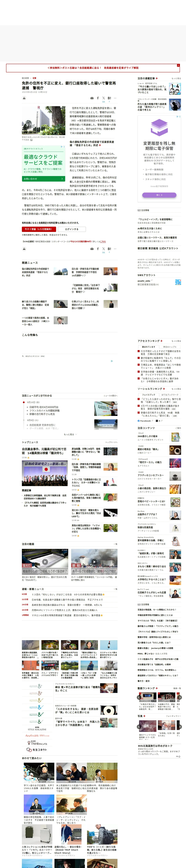186x868 pixels.
Task: Click bottom Facebook share icon below article
Action: (x=98, y=249)
